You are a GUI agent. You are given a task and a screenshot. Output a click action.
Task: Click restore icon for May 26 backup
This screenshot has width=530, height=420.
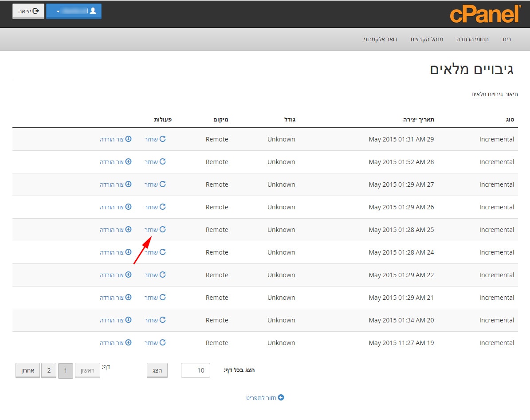tap(163, 207)
